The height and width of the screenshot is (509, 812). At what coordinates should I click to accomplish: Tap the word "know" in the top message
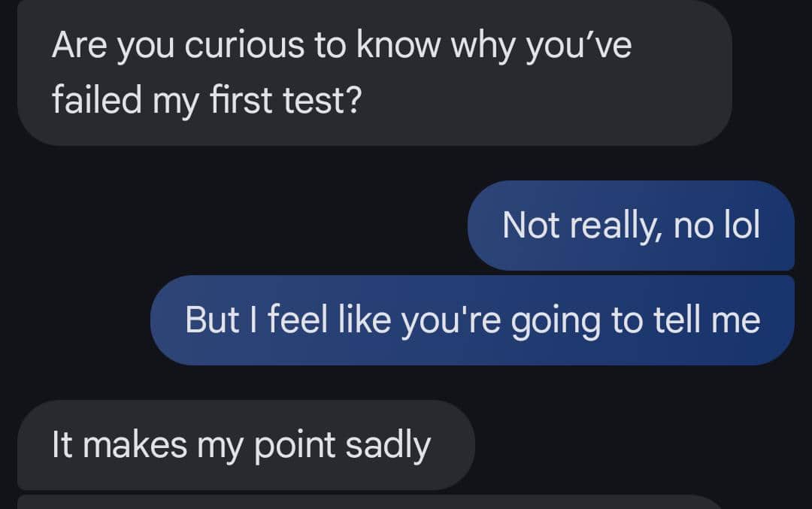click(398, 47)
